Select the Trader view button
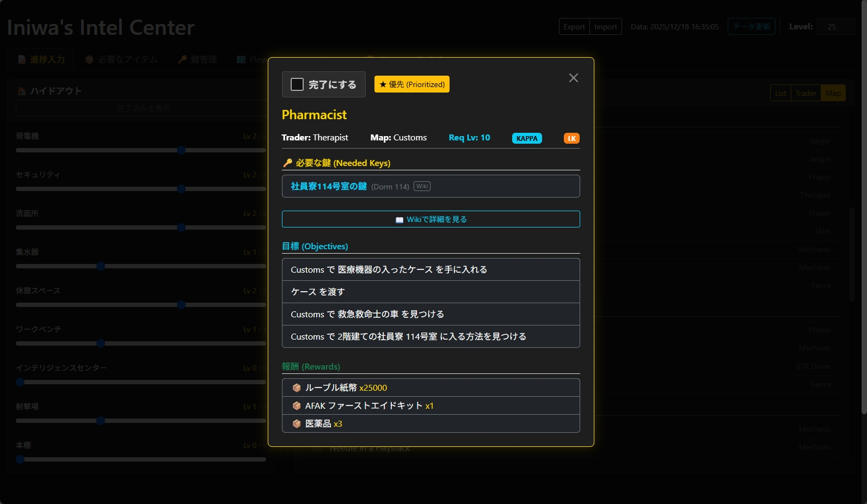The height and width of the screenshot is (504, 867). [805, 93]
